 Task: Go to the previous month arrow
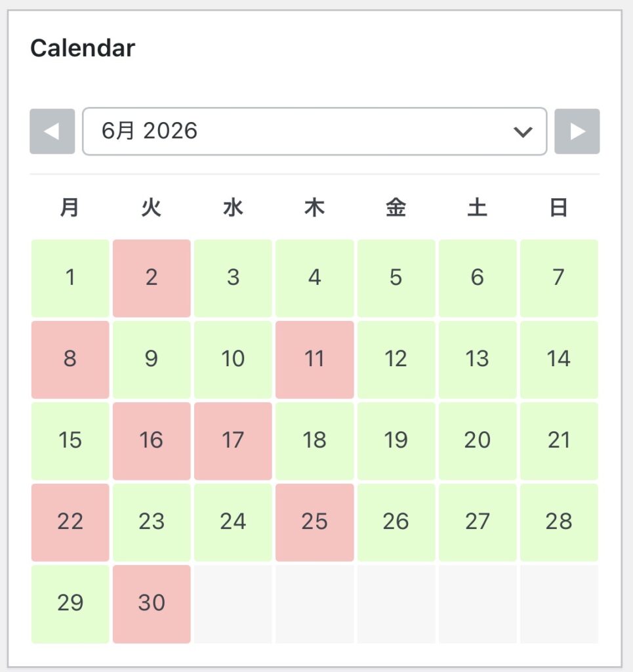coord(52,131)
